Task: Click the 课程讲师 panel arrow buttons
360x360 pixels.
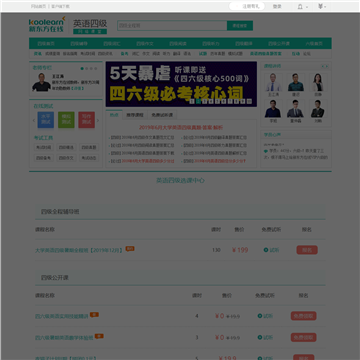Action: click(x=324, y=66)
